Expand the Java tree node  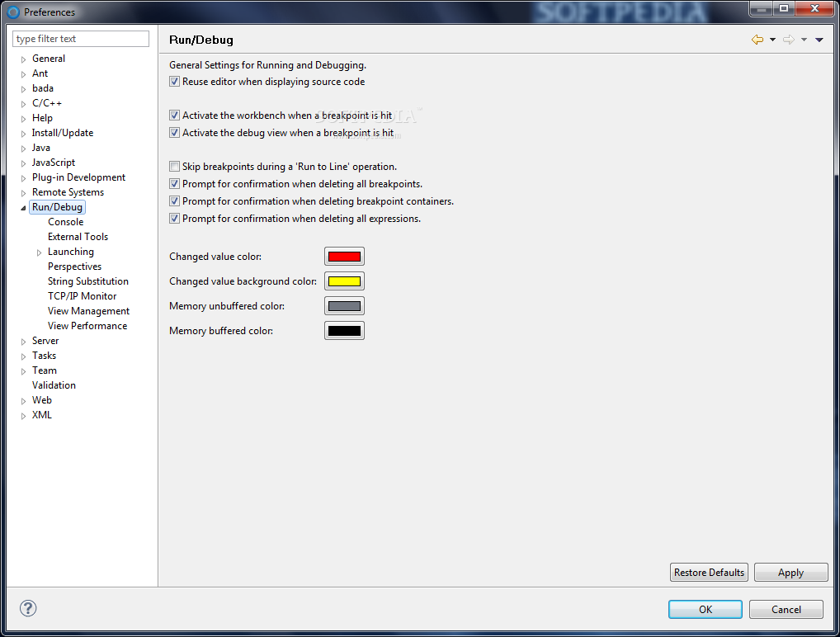(x=23, y=148)
